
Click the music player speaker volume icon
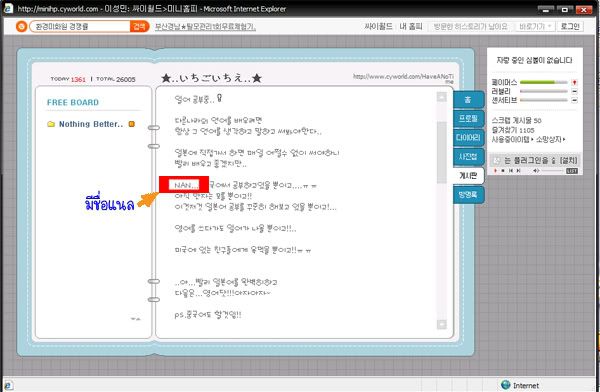pos(536,171)
